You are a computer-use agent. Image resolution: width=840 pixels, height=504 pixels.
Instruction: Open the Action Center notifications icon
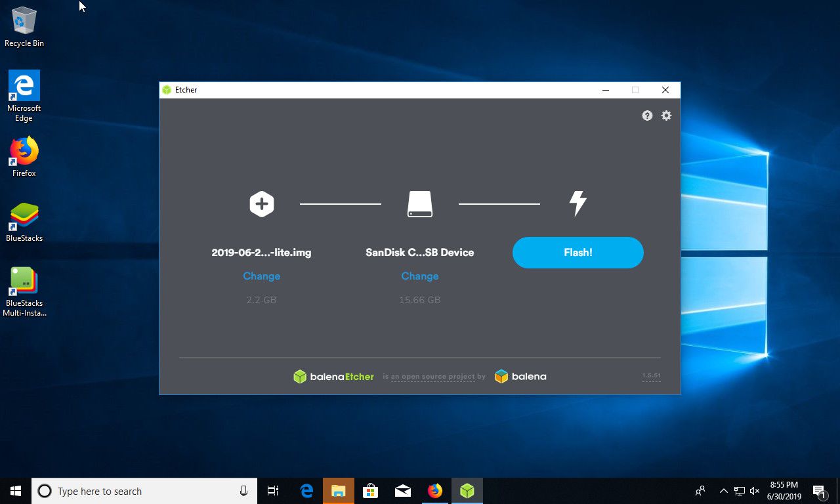pyautogui.click(x=820, y=491)
